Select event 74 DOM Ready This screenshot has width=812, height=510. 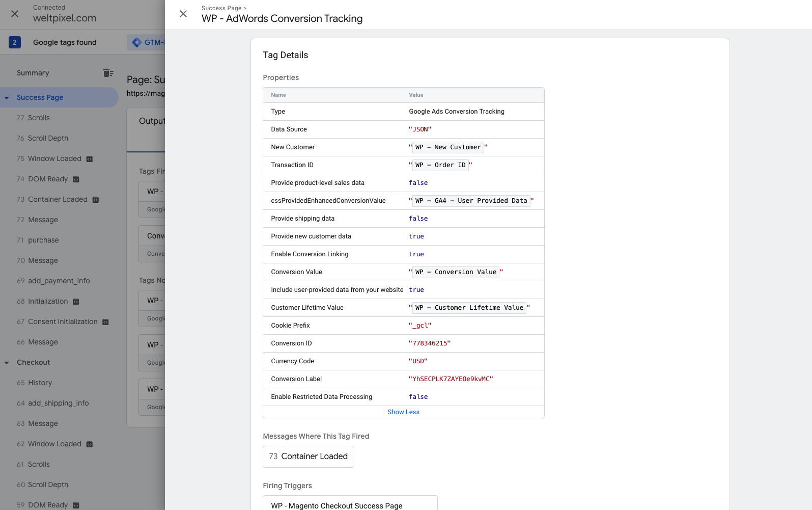pos(42,179)
